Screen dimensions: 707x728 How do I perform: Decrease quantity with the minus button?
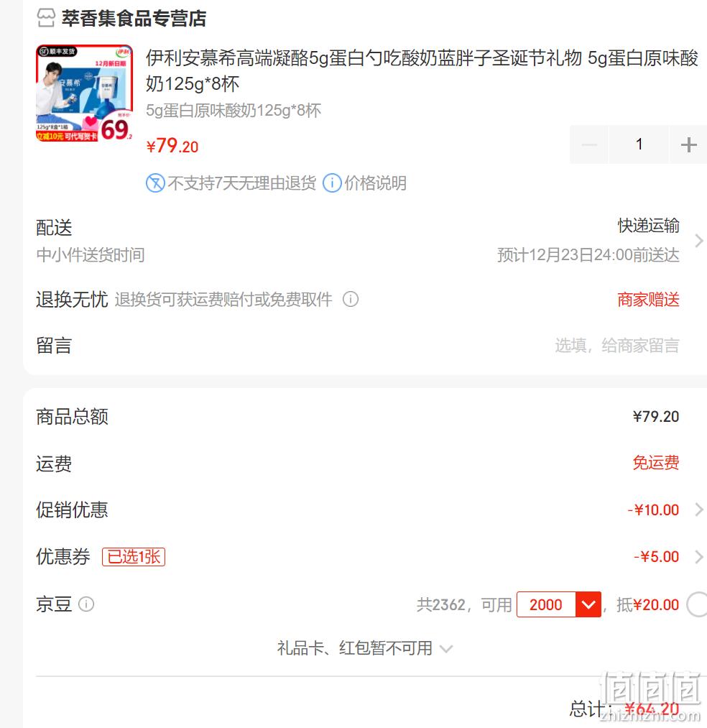(x=589, y=144)
